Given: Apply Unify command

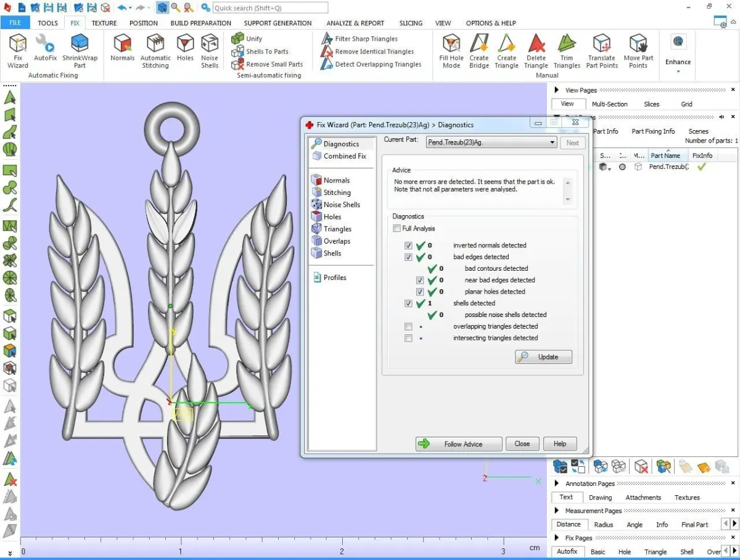Looking at the screenshot, I should pyautogui.click(x=247, y=39).
